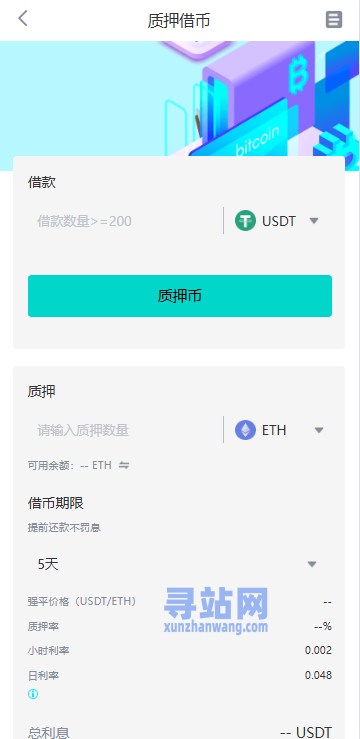Click the Ethereum ETH coin logo

(x=245, y=430)
